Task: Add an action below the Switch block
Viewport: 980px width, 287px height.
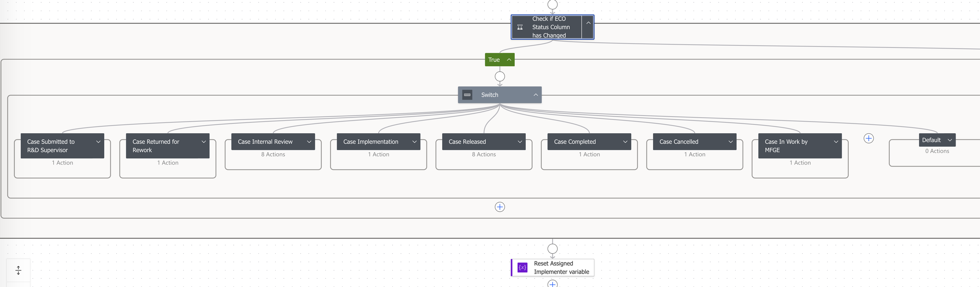Action: (500, 207)
